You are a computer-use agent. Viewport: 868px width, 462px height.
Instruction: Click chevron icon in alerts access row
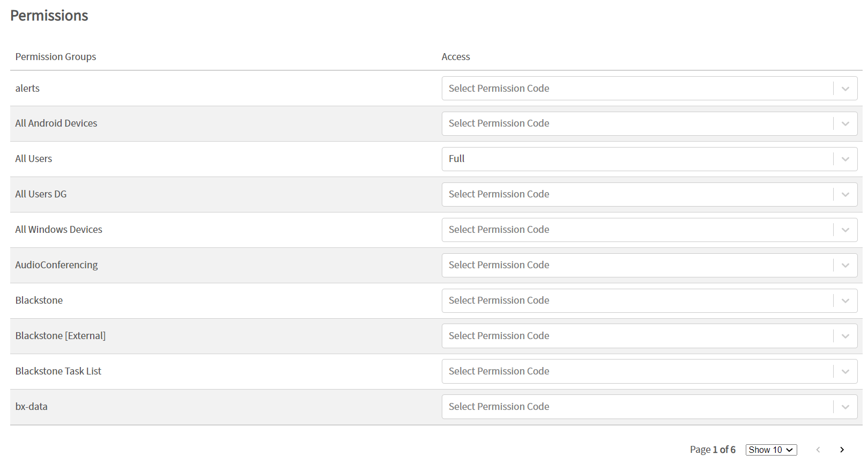pos(845,89)
